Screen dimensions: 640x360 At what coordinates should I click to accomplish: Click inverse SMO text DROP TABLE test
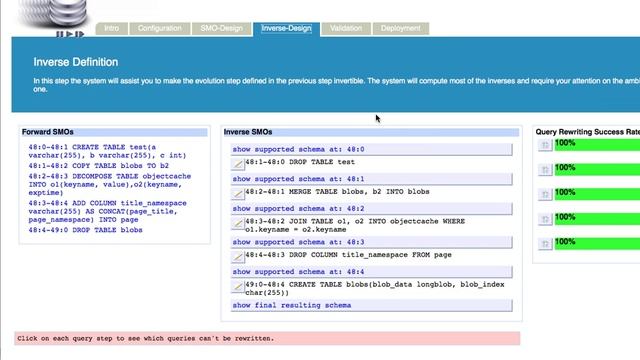tap(300, 162)
